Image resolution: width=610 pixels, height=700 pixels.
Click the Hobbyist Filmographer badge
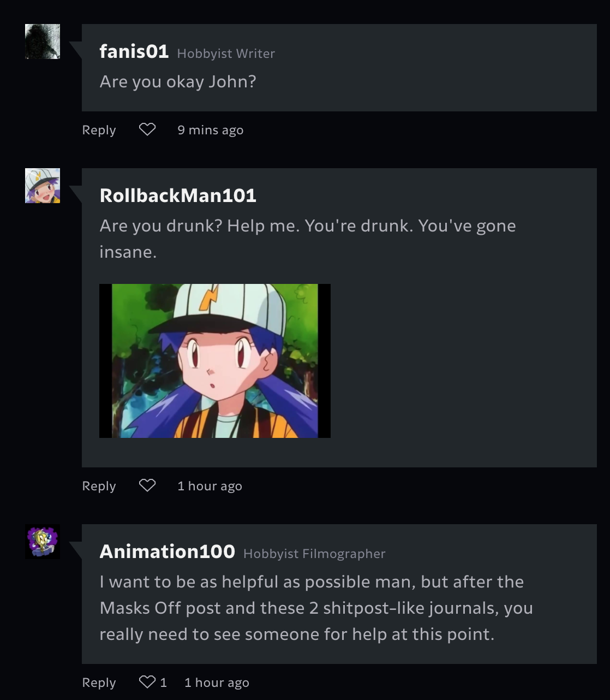pyautogui.click(x=314, y=554)
